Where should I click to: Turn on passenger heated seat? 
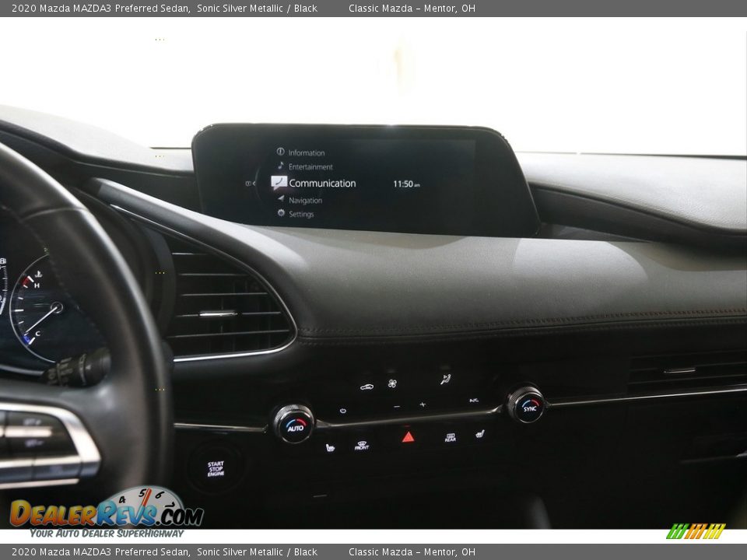[479, 433]
